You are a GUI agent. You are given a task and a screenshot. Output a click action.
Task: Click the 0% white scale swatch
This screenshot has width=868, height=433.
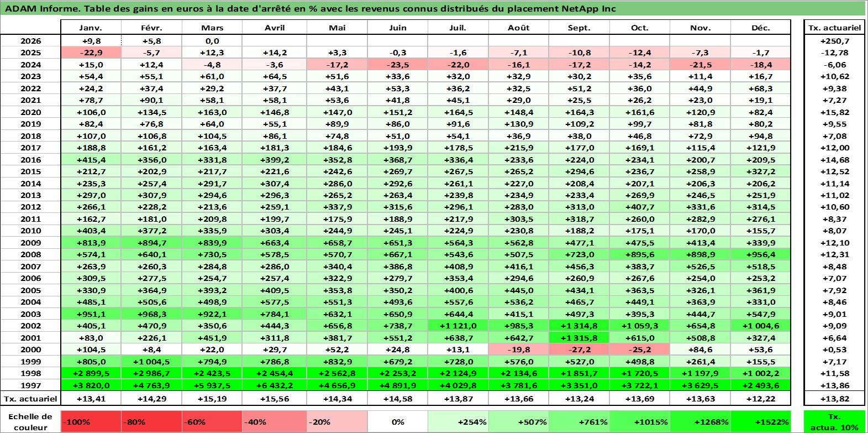pos(398,421)
